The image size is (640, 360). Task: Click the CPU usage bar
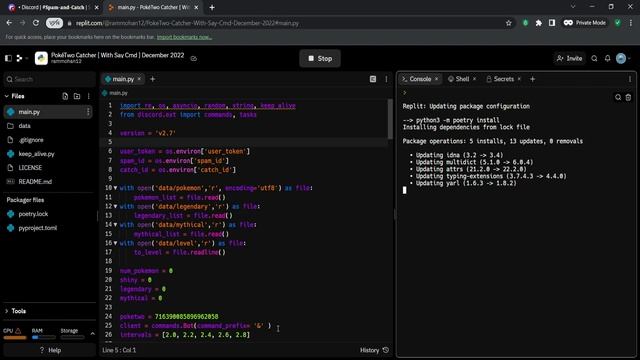15,338
